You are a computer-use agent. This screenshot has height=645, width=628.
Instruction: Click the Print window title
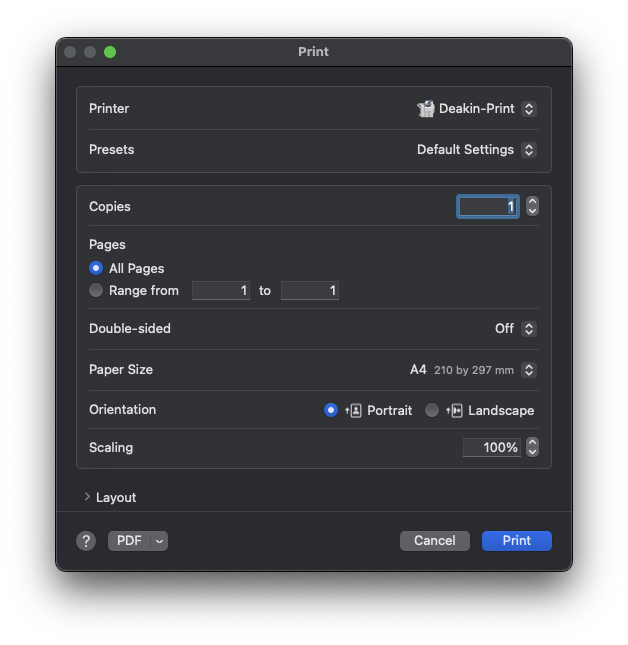313,52
